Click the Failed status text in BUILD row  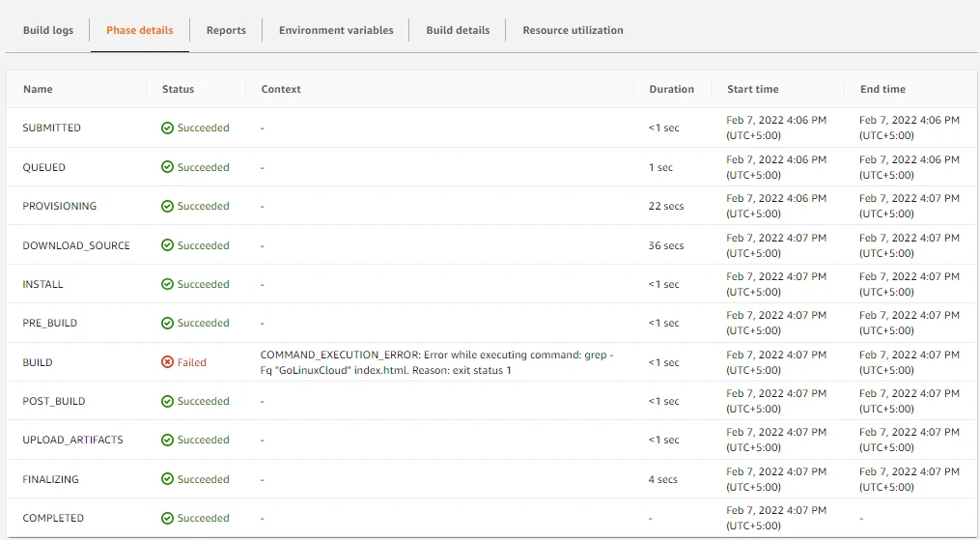192,362
